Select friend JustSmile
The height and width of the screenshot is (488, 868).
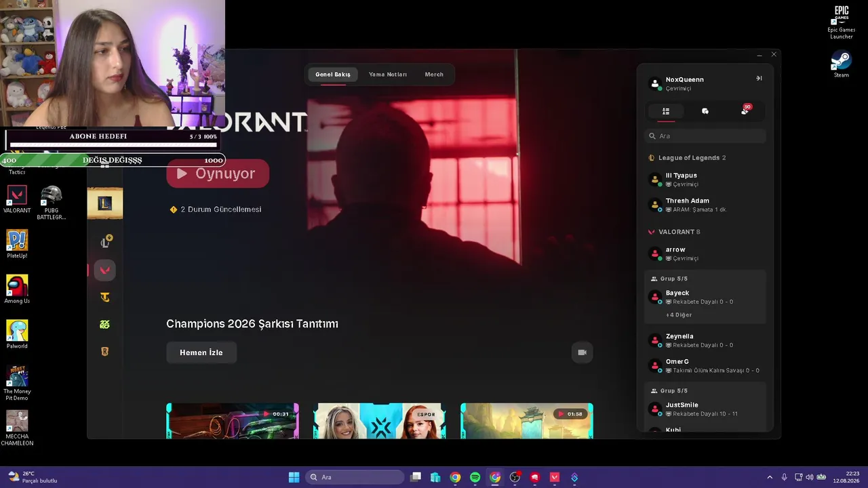(x=705, y=409)
